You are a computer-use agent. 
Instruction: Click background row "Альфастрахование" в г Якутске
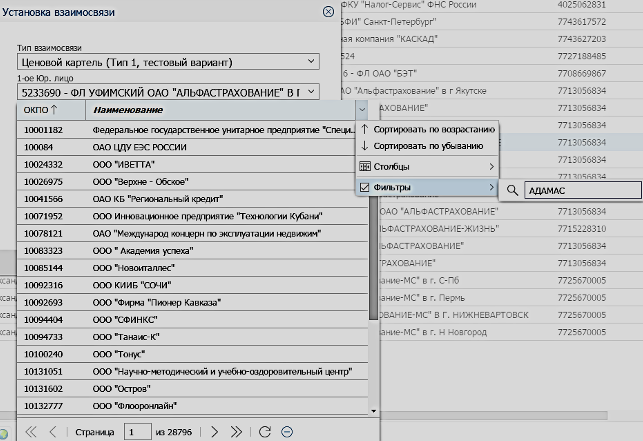[414, 90]
